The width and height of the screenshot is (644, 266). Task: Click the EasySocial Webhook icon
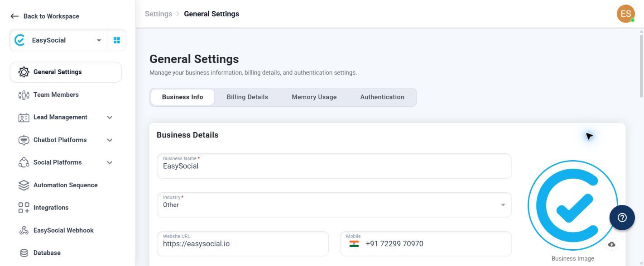(24, 230)
